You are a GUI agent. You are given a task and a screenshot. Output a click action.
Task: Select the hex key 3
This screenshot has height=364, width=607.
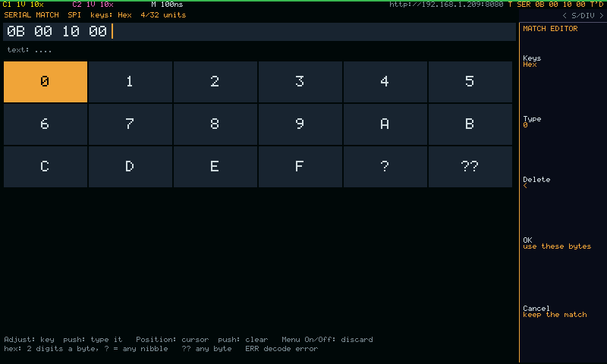tap(300, 82)
